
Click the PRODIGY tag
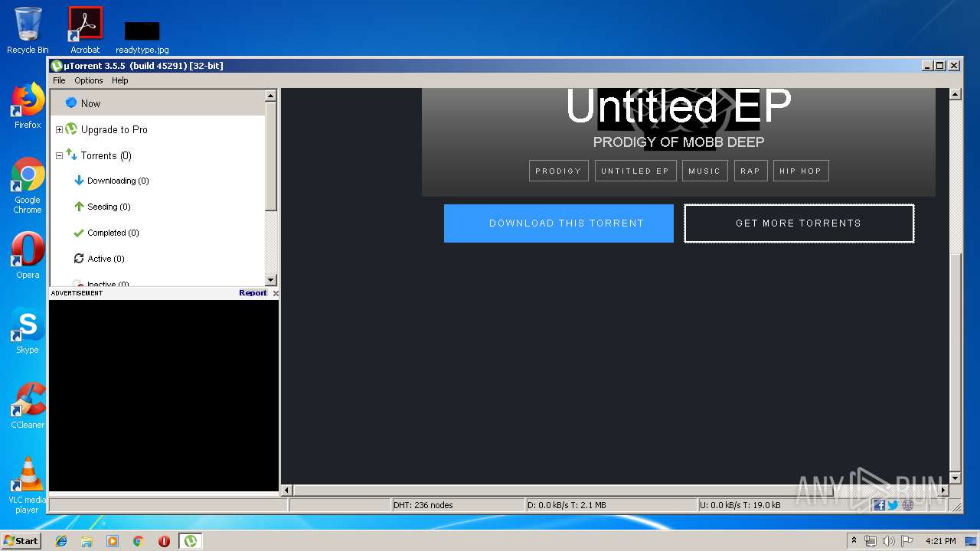[558, 171]
